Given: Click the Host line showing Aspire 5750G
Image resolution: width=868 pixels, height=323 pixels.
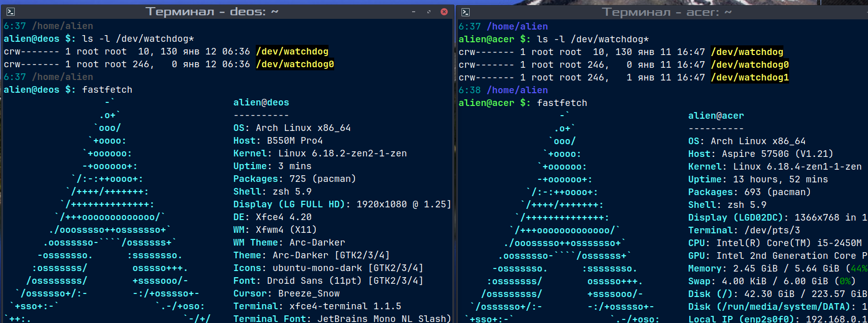Looking at the screenshot, I should (761, 154).
